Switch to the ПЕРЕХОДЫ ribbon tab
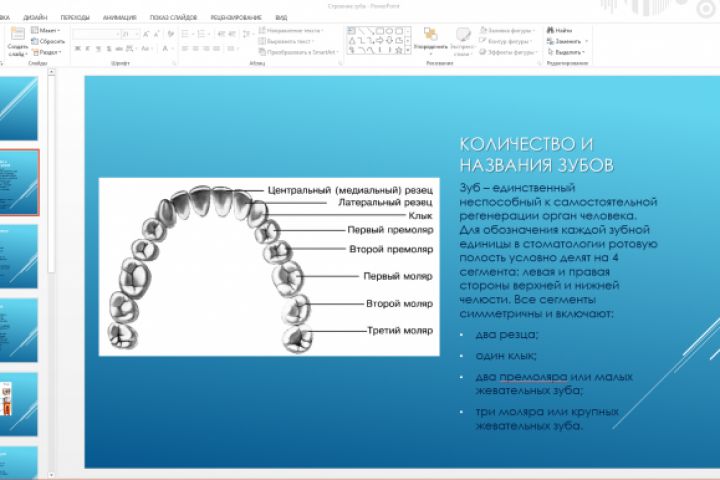 (75, 17)
